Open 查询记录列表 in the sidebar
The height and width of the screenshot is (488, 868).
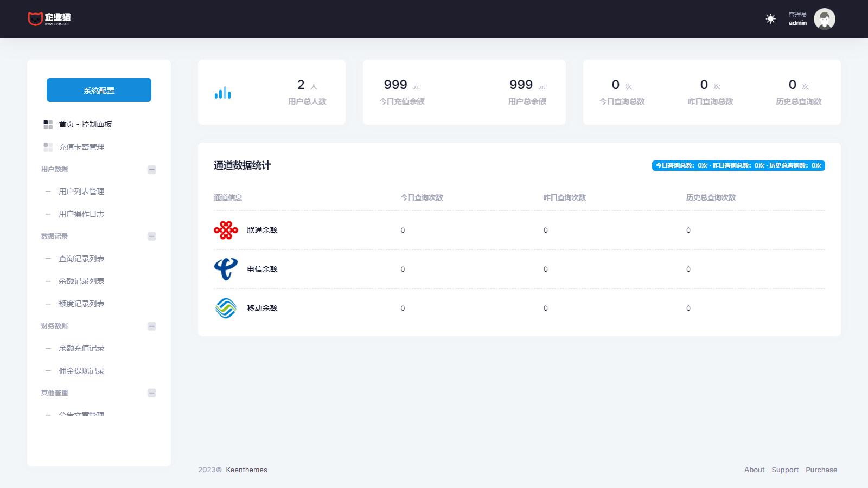click(x=81, y=259)
